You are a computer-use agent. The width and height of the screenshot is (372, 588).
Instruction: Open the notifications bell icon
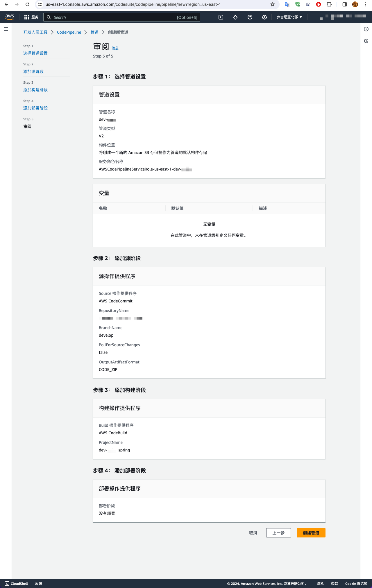click(235, 17)
